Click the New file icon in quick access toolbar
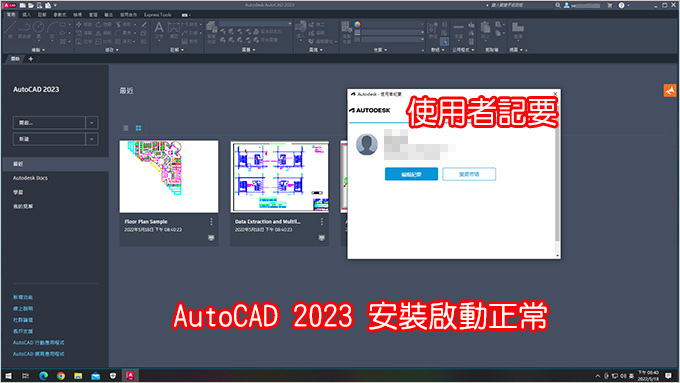 (x=23, y=5)
